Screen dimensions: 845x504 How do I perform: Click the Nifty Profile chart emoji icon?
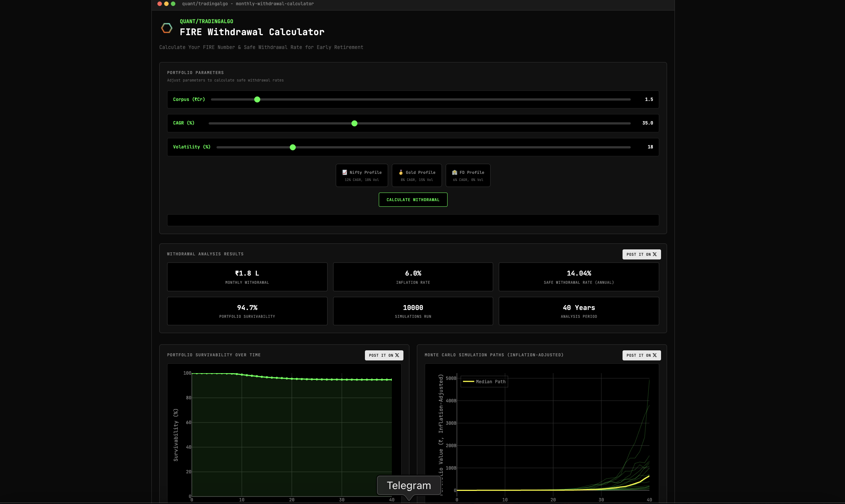(345, 172)
